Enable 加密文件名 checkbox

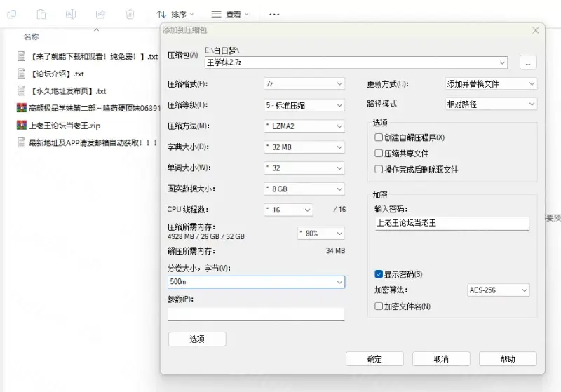pos(379,306)
